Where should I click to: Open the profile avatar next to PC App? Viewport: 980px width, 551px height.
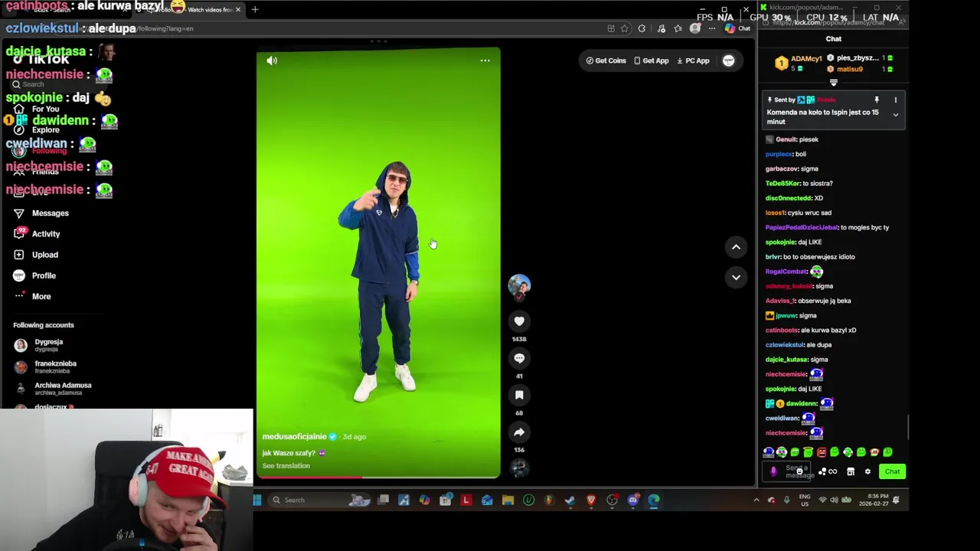(x=728, y=60)
